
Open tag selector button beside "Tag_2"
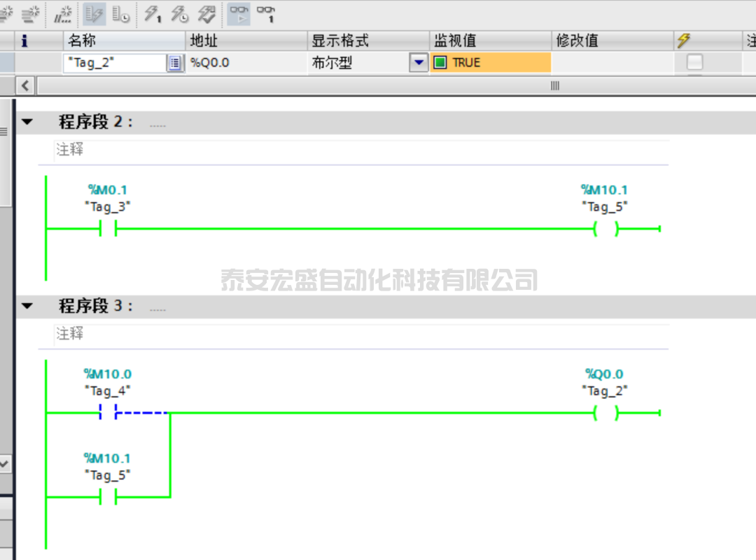(x=175, y=63)
